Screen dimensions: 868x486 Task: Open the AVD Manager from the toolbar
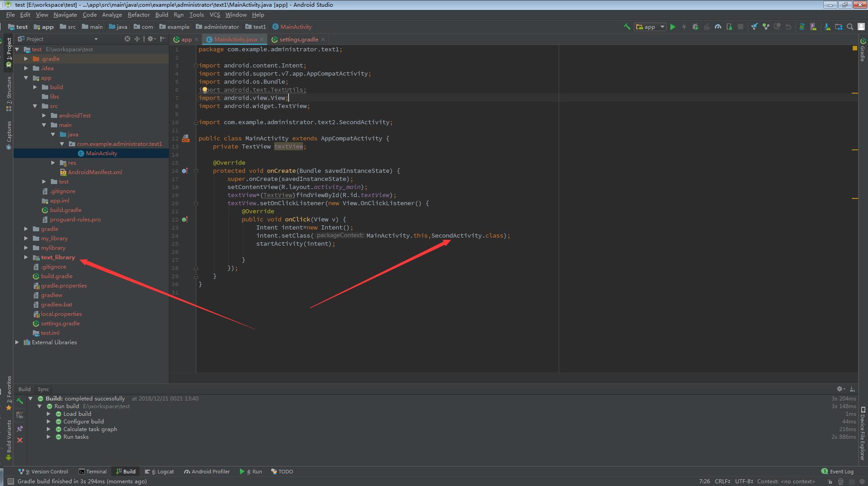(814, 27)
